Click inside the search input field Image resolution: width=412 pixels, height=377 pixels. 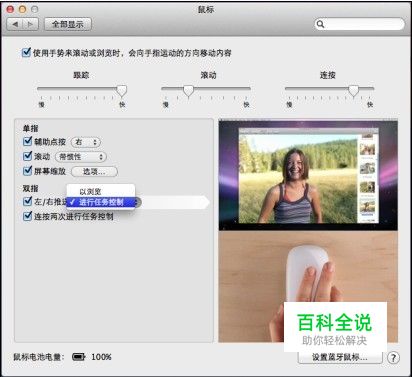tap(359, 24)
